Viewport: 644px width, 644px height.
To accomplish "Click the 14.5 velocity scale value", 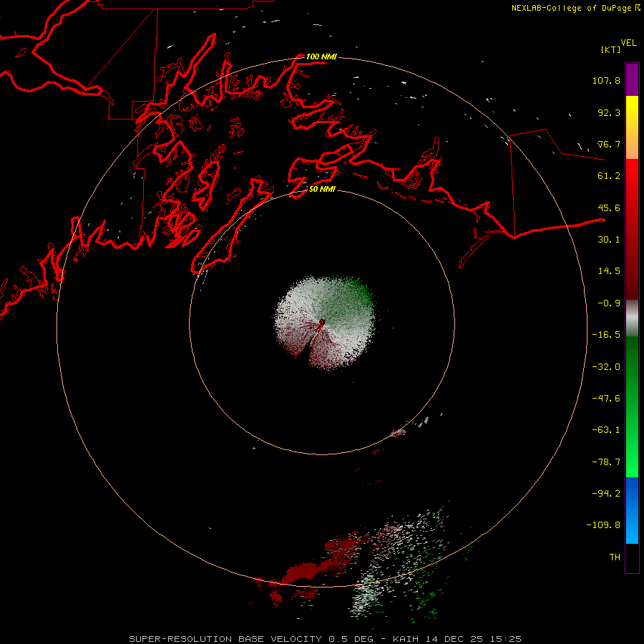I will coord(609,271).
